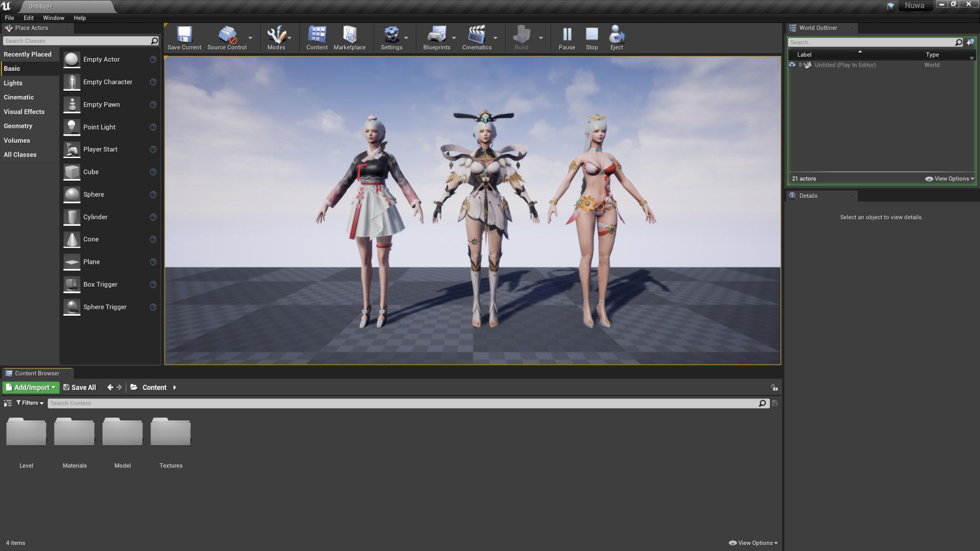Open help for Empty Actor
Viewport: 980px width, 551px height.
pos(153,60)
